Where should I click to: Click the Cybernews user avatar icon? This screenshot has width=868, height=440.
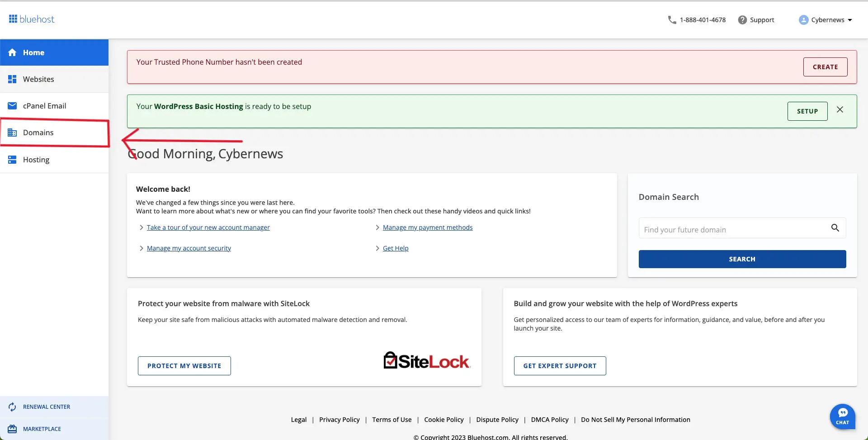tap(803, 20)
